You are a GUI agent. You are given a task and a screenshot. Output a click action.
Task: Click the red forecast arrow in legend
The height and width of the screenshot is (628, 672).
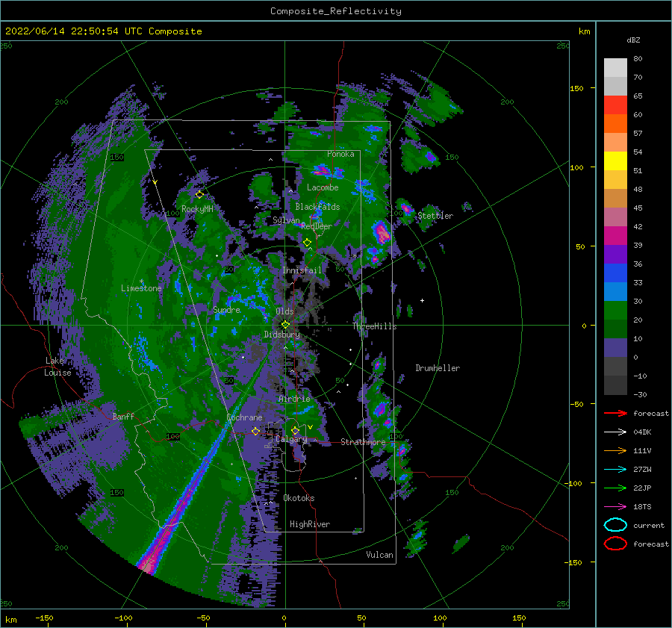coord(615,413)
